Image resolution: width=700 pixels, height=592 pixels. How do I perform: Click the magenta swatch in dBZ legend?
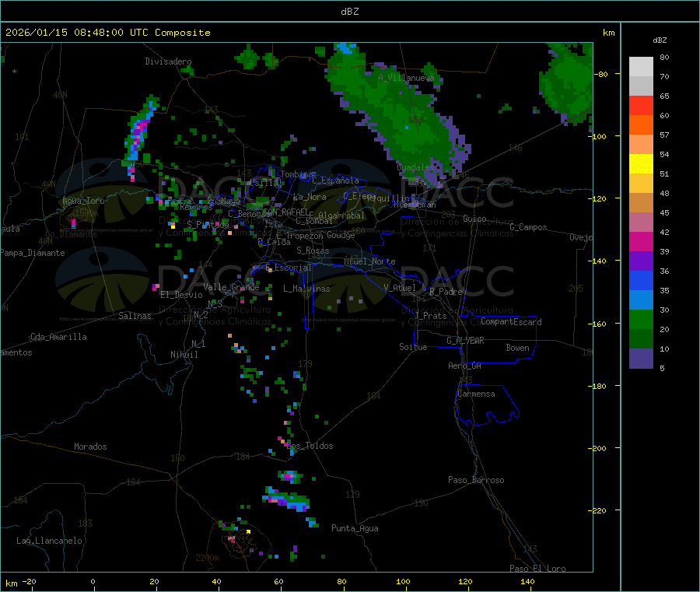point(641,241)
